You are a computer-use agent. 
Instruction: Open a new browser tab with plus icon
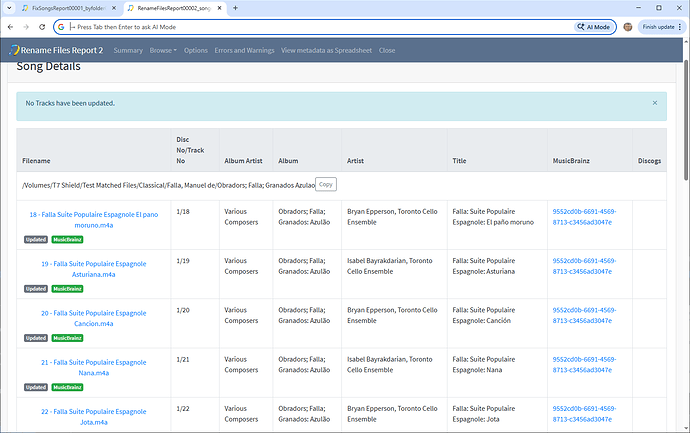tap(235, 8)
